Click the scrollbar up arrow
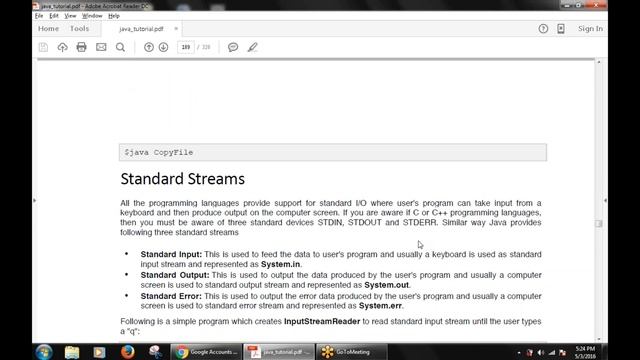Screen dimensions: 640x360 [x=599, y=62]
